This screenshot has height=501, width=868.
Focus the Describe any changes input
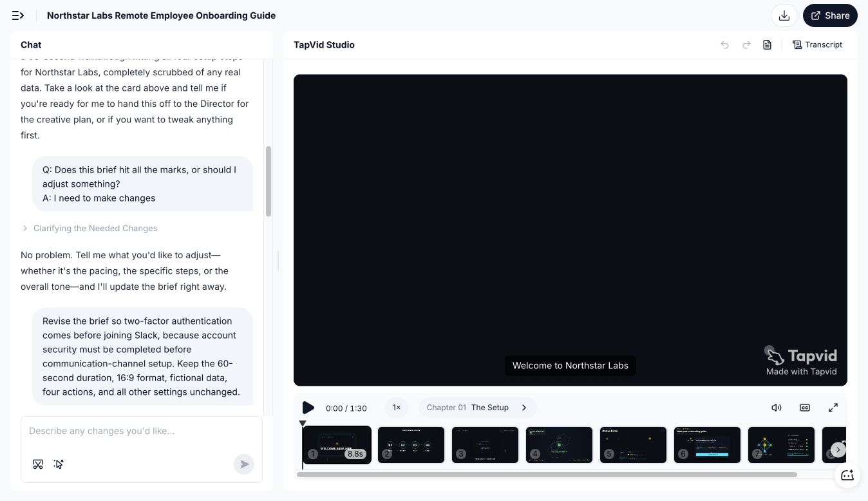[x=142, y=431]
